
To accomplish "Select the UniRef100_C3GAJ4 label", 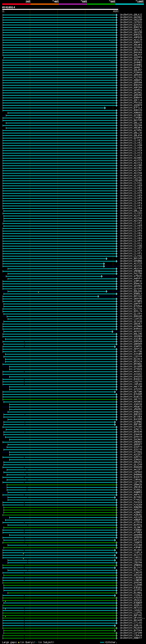I will (x=131, y=636).
